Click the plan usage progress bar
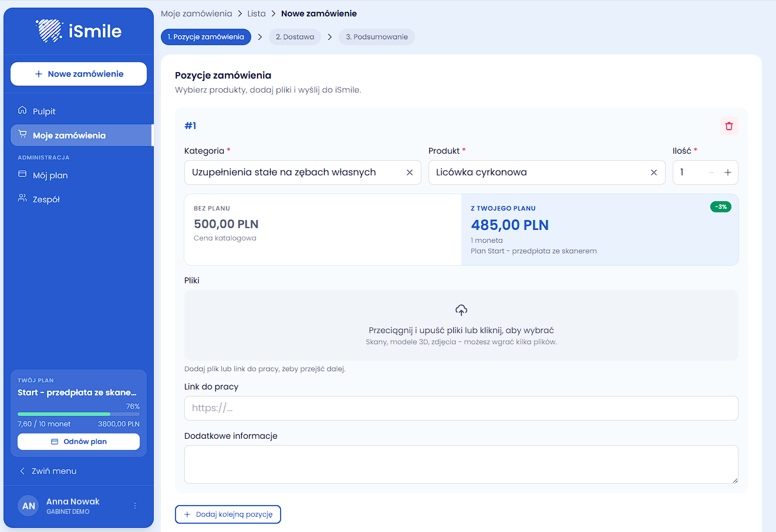Image resolution: width=776 pixels, height=532 pixels. click(79, 414)
